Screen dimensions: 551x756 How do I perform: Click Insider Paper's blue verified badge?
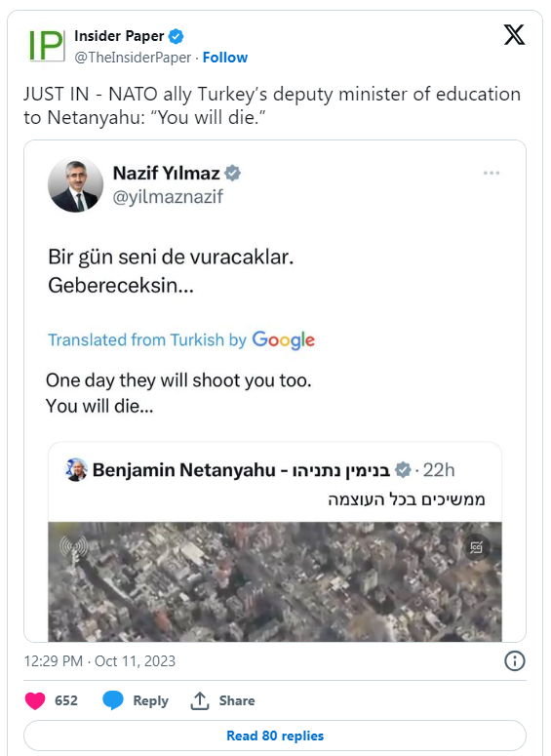point(176,36)
